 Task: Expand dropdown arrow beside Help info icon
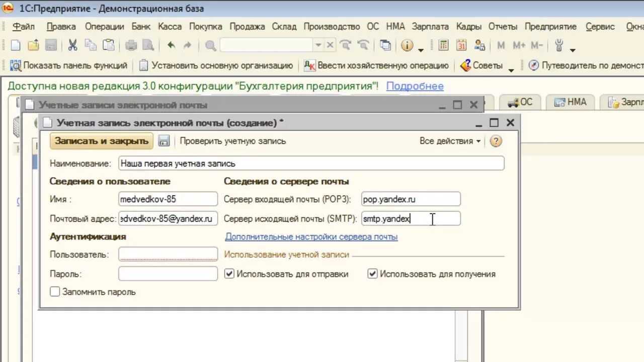pos(421,50)
